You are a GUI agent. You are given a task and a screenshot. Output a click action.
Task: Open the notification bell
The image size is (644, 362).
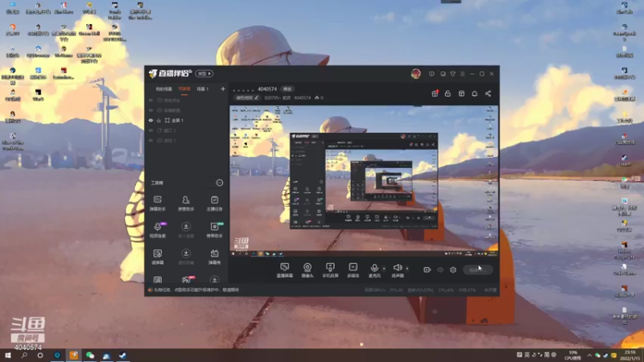474,93
